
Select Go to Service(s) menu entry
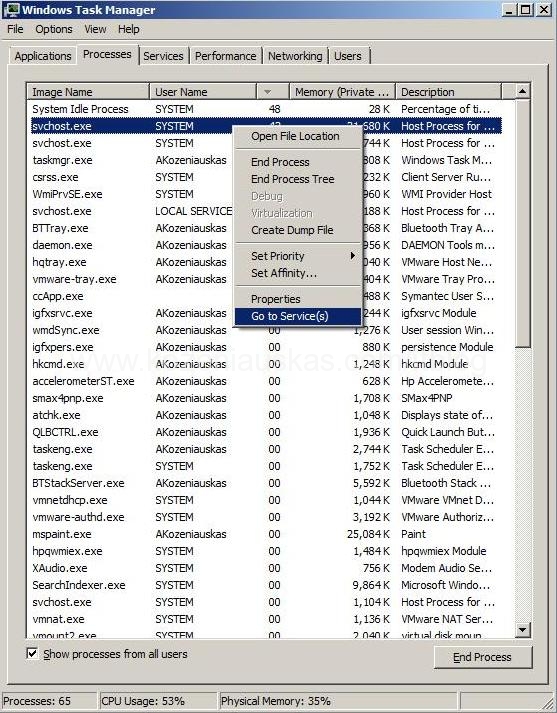(x=298, y=316)
